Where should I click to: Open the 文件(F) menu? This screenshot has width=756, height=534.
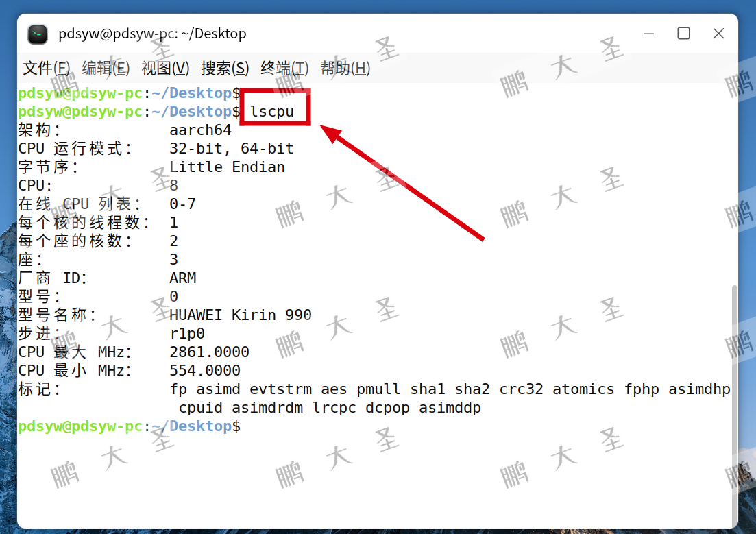coord(47,68)
